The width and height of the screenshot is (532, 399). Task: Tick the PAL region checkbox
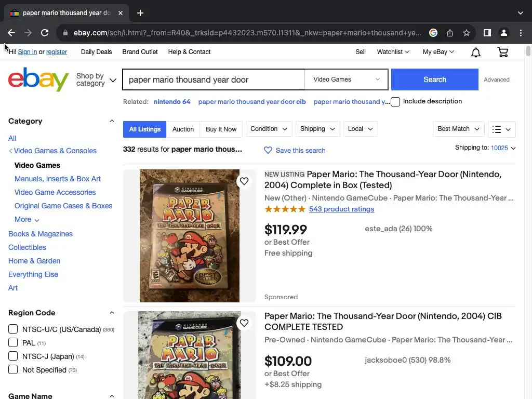click(13, 343)
